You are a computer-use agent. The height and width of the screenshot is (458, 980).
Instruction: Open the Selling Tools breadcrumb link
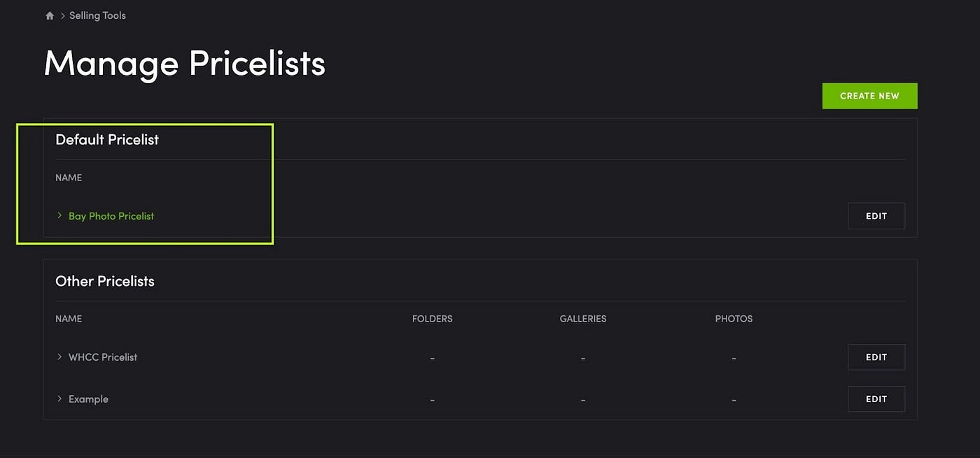(x=97, y=15)
